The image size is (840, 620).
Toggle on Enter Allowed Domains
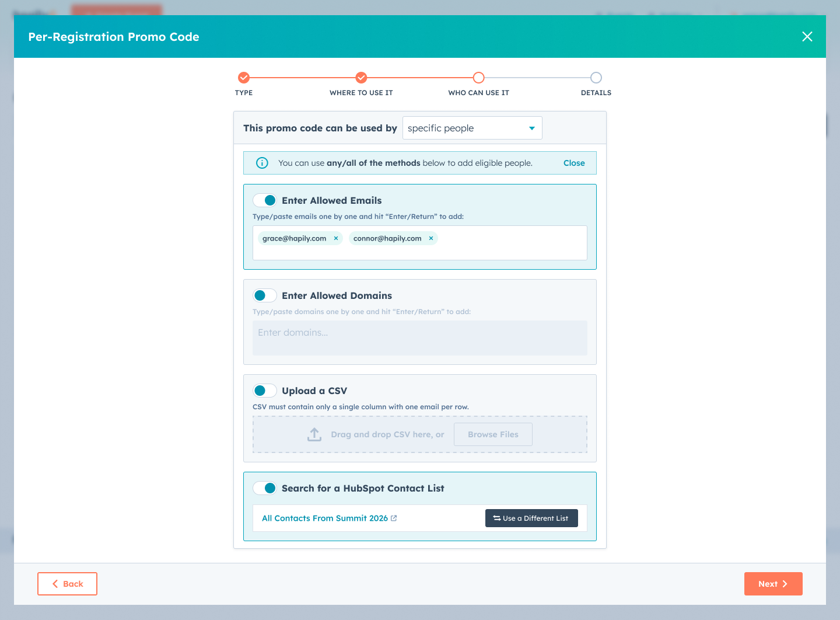coord(265,295)
